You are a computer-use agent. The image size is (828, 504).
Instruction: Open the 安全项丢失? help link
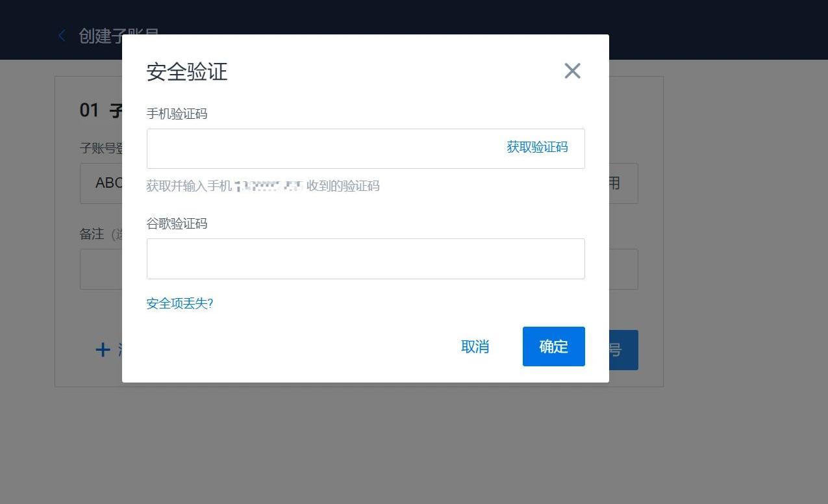click(x=180, y=303)
